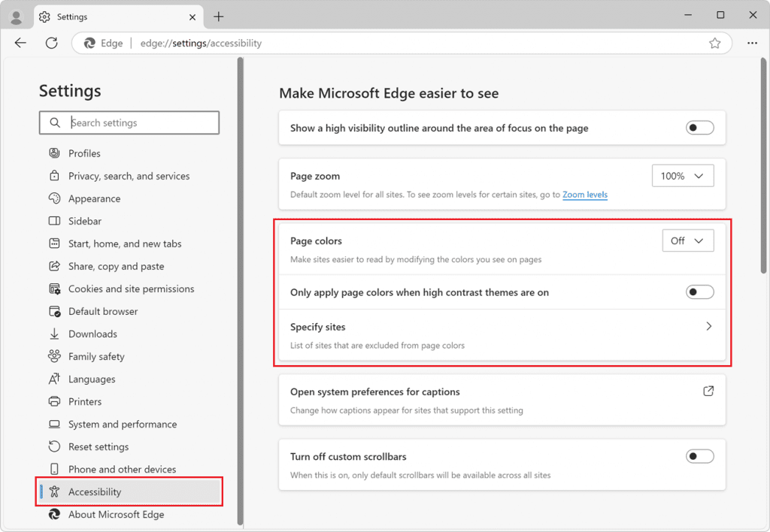Click the System and performance icon

point(54,424)
